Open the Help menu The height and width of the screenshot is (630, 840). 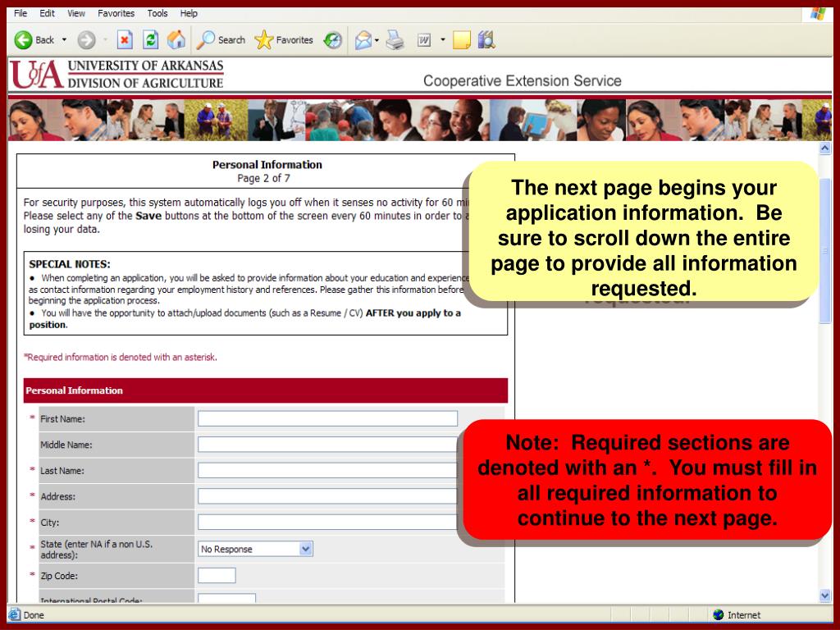189,13
